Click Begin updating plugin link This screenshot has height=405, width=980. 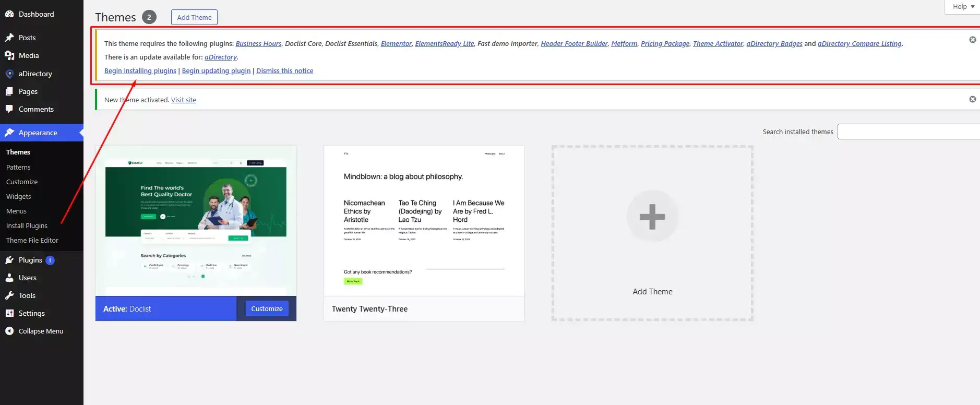[216, 70]
